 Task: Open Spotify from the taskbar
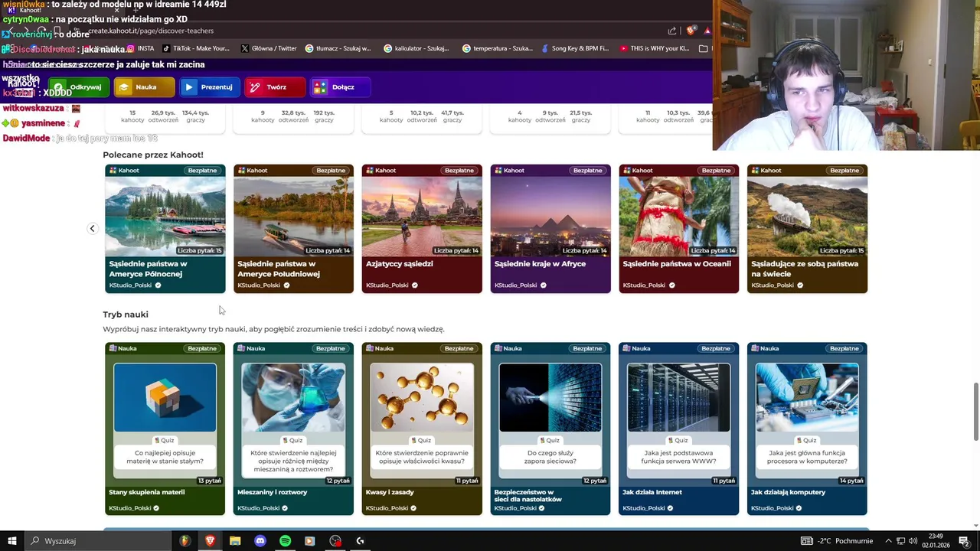point(285,541)
